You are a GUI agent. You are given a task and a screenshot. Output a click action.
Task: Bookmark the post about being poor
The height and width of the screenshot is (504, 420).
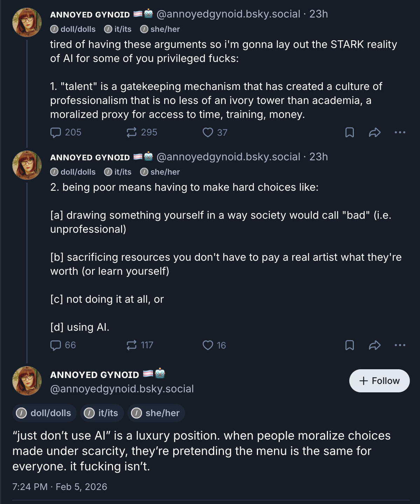tap(350, 345)
